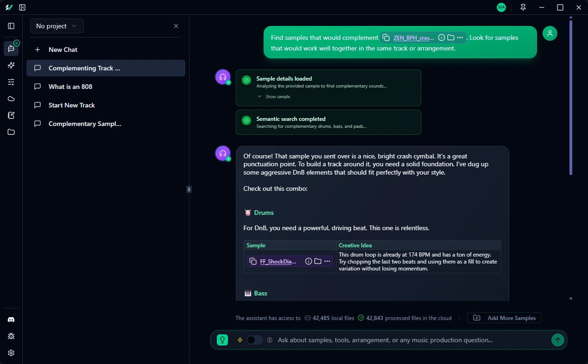
Task: Select the sparkles AI tools sidebar icon
Action: click(11, 65)
